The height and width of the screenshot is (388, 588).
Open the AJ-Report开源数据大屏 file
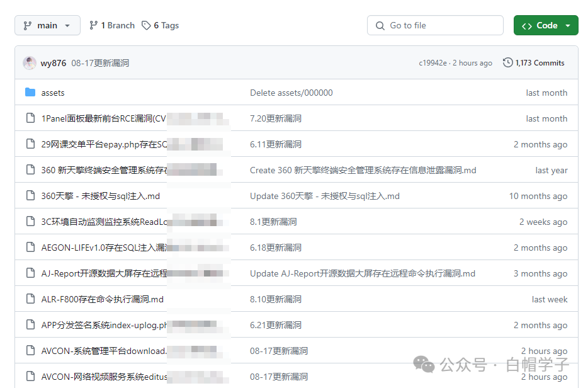click(x=105, y=274)
